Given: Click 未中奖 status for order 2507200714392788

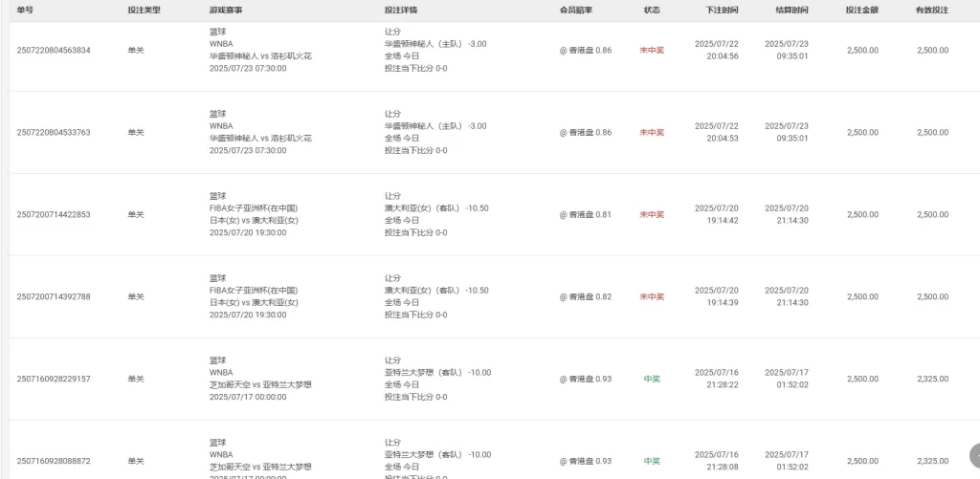Looking at the screenshot, I should coord(652,296).
